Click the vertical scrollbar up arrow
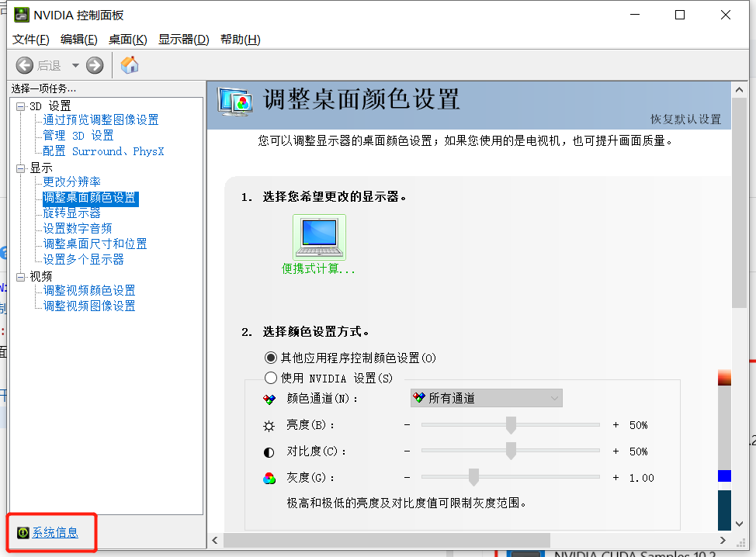 click(739, 90)
